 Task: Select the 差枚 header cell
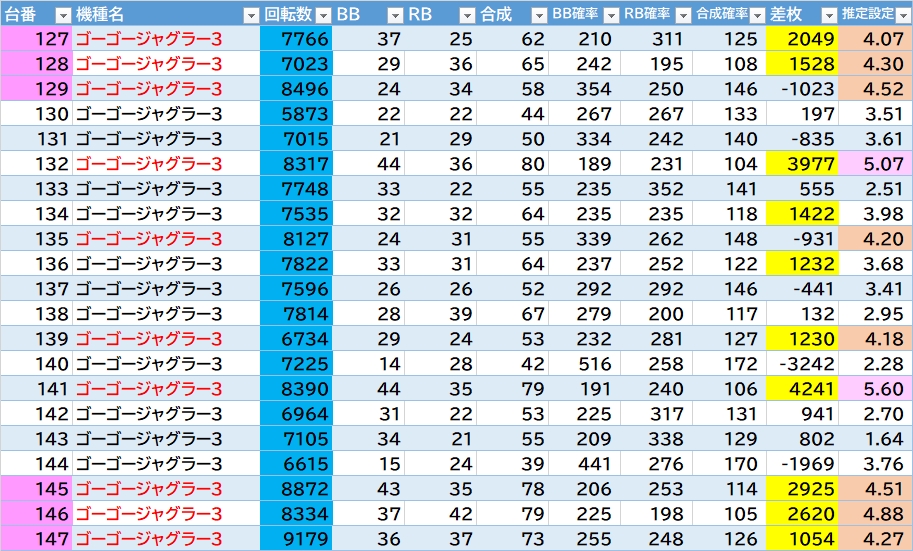click(x=802, y=15)
